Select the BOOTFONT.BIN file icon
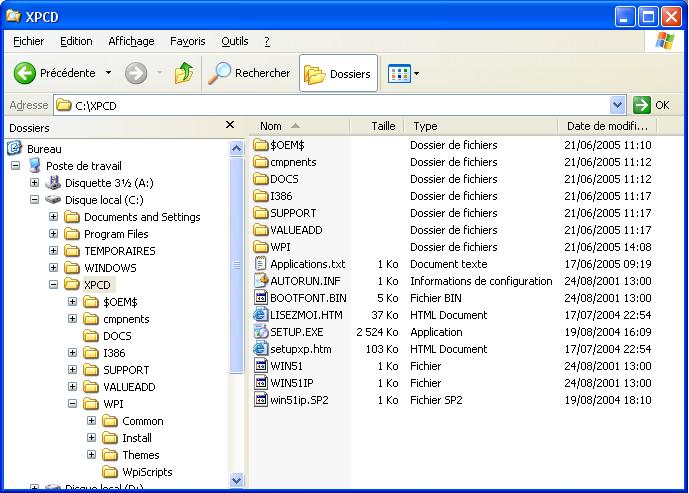Image resolution: width=689 pixels, height=493 pixels. pyautogui.click(x=261, y=298)
